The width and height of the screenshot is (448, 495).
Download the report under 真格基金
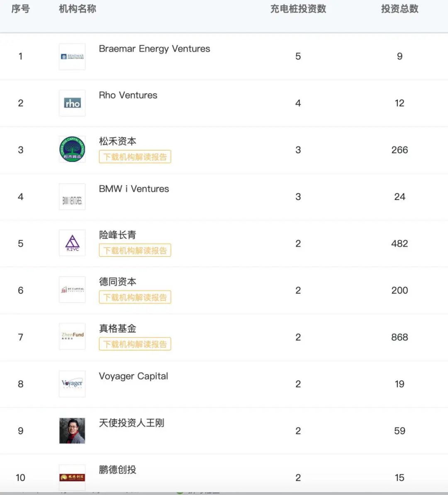point(135,344)
